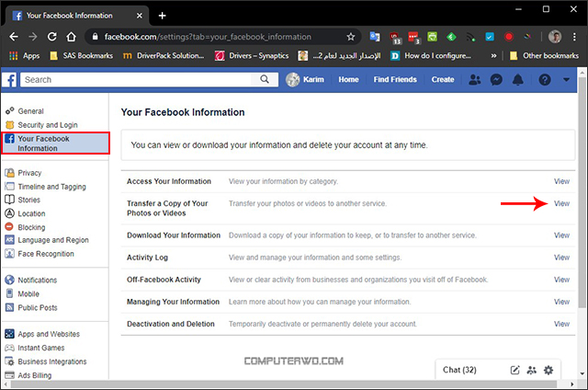Select Your Facebook Information in sidebar
This screenshot has width=588, height=390.
pyautogui.click(x=55, y=143)
